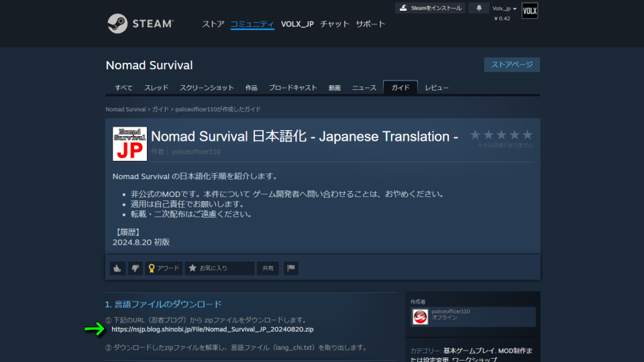
Task: Click the ストアページ button
Action: (512, 64)
